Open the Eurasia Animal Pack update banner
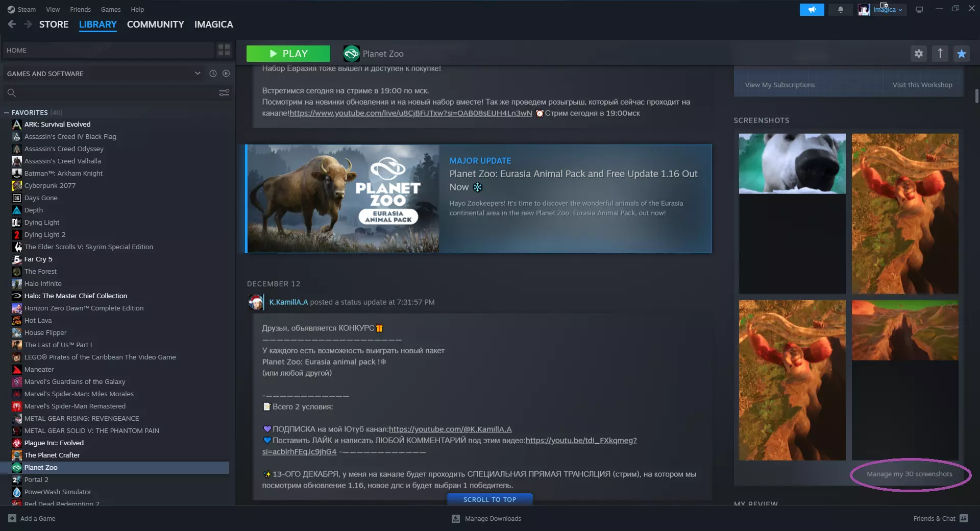Image resolution: width=980 pixels, height=531 pixels. [479, 199]
